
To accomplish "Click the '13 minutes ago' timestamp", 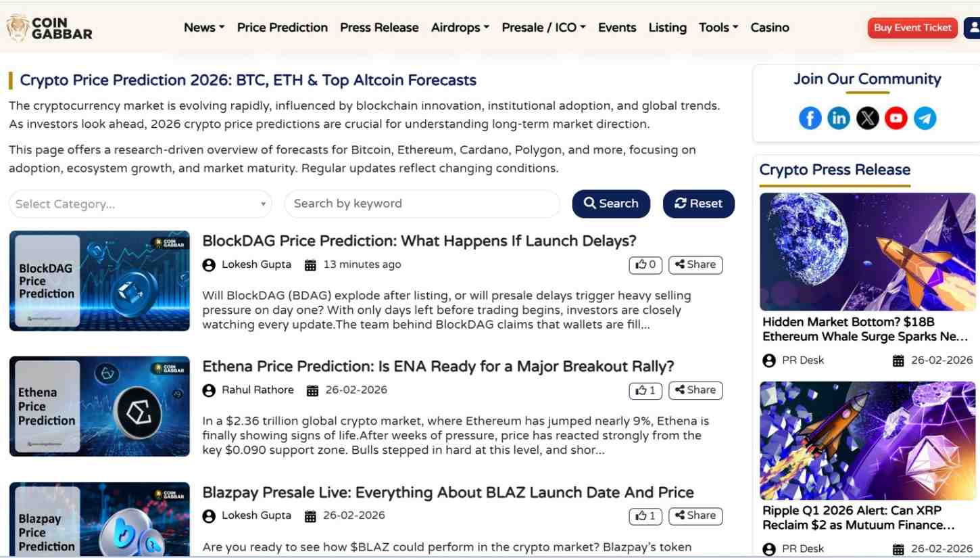I will [x=362, y=264].
